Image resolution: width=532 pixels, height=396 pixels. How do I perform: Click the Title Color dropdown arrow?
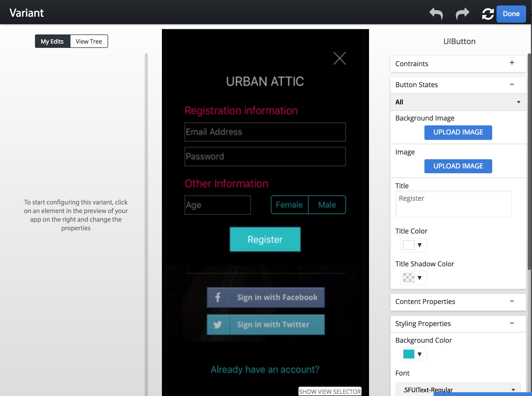(419, 245)
